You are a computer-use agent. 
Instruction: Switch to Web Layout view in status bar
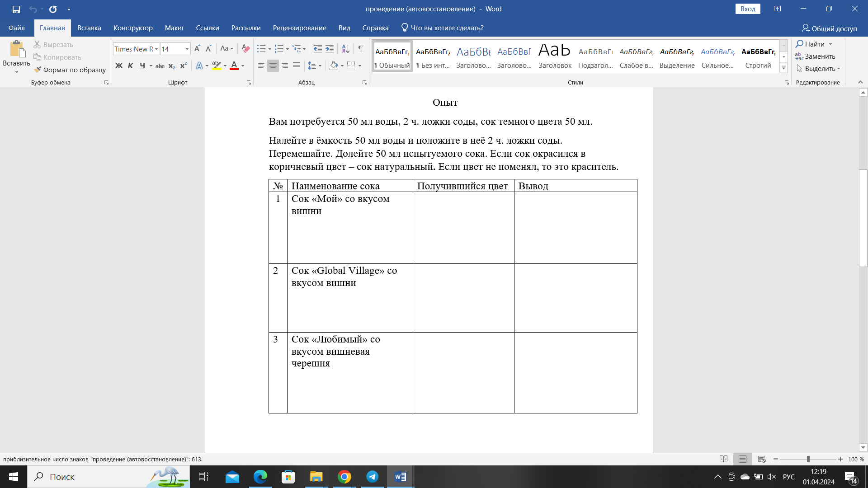pyautogui.click(x=762, y=459)
